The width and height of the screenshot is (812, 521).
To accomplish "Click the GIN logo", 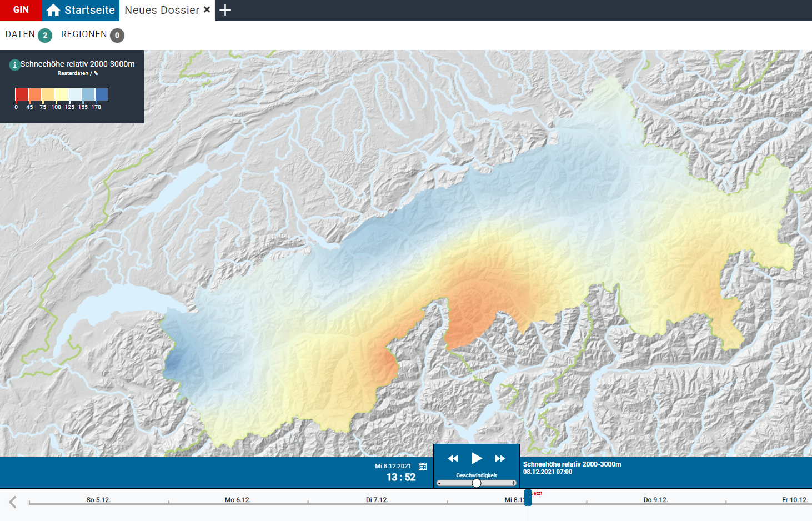I will 21,10.
